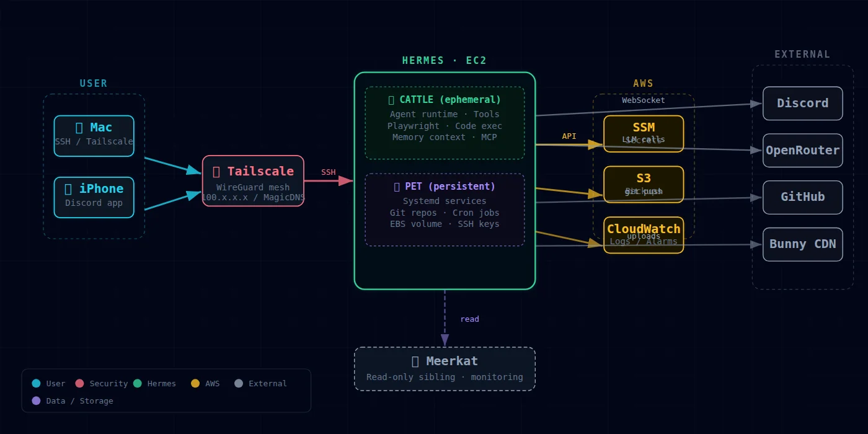868x434 pixels.
Task: Click the SSM service node
Action: point(644,133)
